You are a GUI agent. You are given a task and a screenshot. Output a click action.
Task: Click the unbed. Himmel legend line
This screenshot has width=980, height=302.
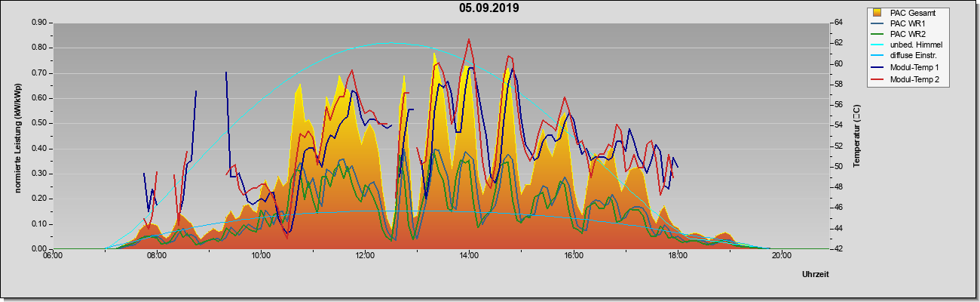(x=877, y=46)
